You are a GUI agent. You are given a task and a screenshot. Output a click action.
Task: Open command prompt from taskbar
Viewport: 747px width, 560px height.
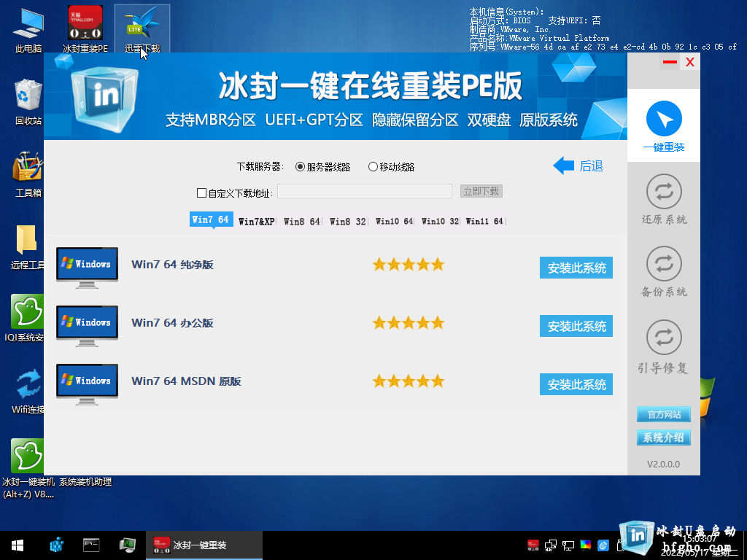(x=91, y=545)
